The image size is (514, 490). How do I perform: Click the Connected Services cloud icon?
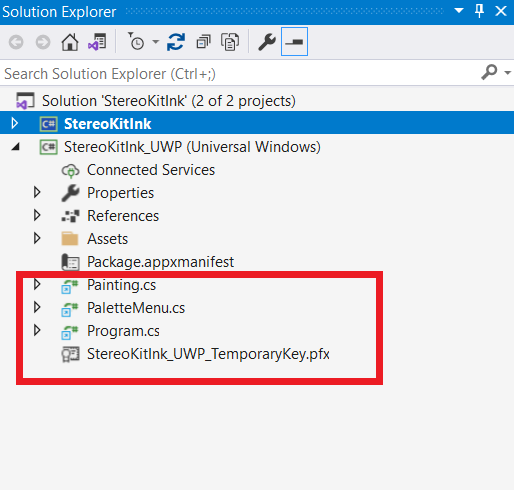click(x=70, y=170)
